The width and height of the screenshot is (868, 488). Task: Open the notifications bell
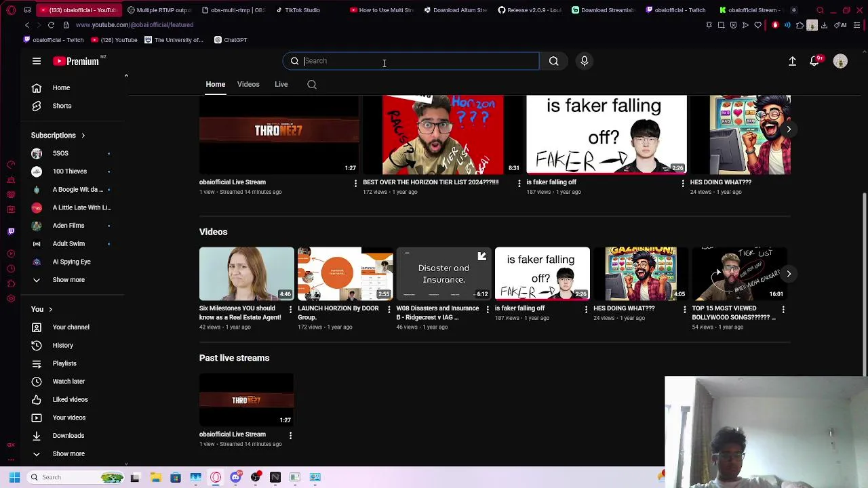pyautogui.click(x=816, y=61)
